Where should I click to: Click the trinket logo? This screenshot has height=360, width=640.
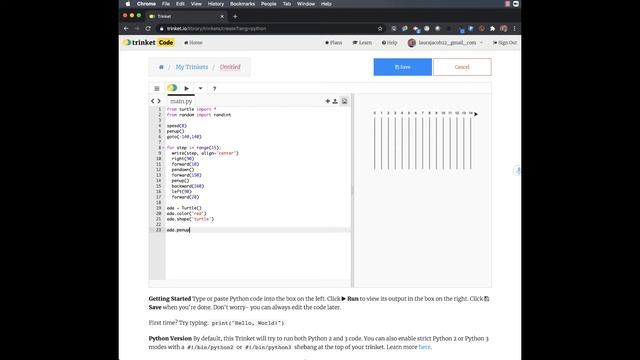coord(140,42)
